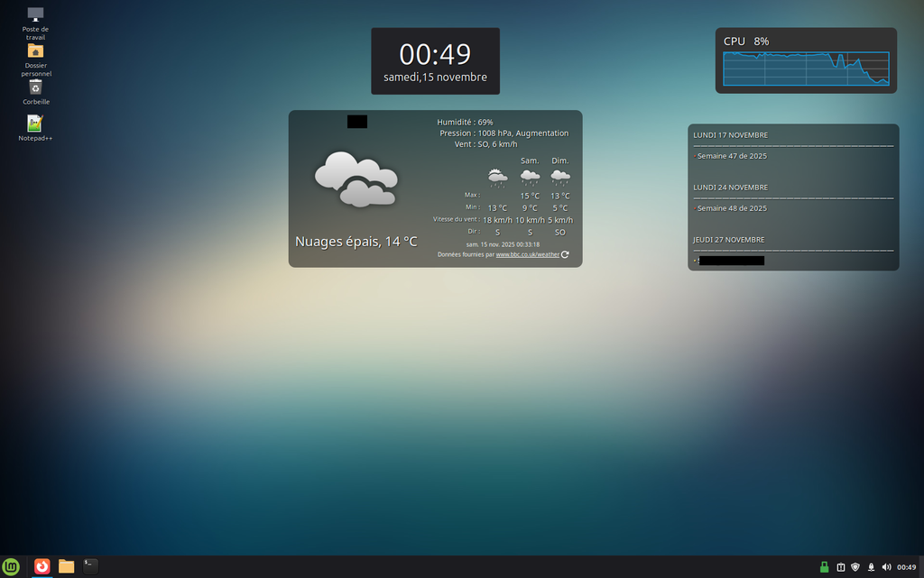Viewport: 924px width, 578px height.
Task: Select the Dossier personnel desktop folder
Action: point(35,50)
